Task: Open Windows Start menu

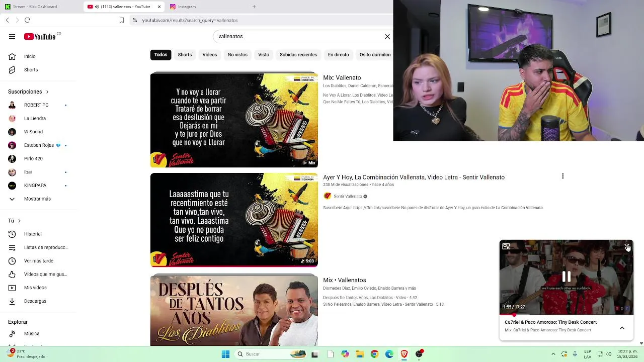Action: [x=225, y=354]
